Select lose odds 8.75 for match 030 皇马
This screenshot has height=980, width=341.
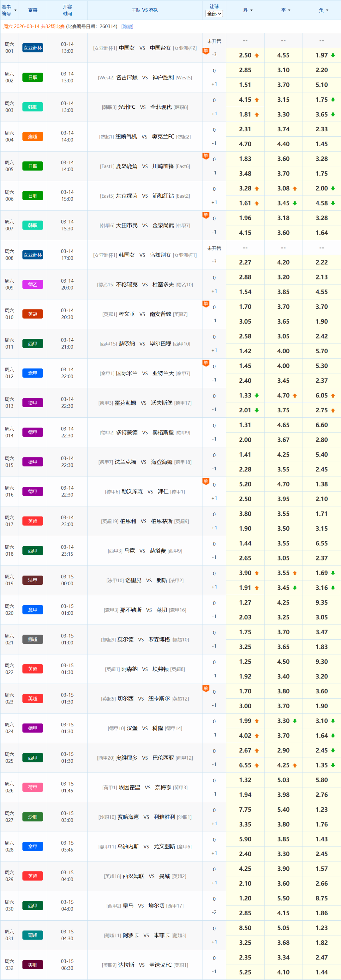click(322, 898)
